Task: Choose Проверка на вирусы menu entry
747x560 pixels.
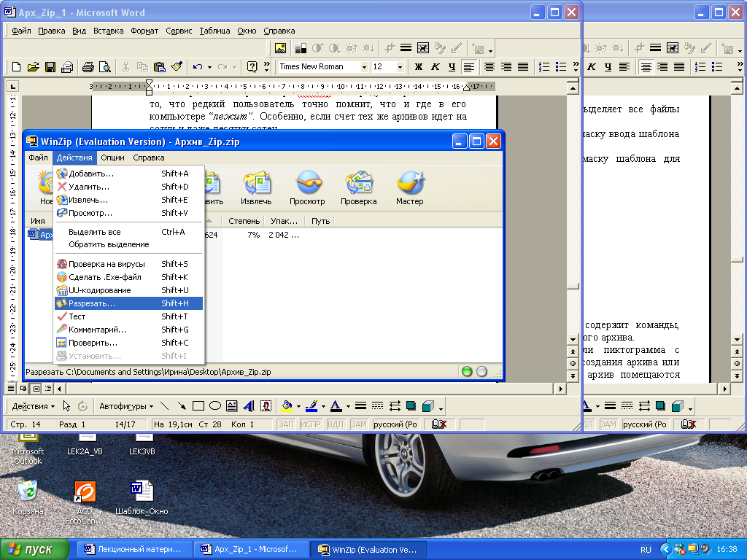Action: (128, 264)
